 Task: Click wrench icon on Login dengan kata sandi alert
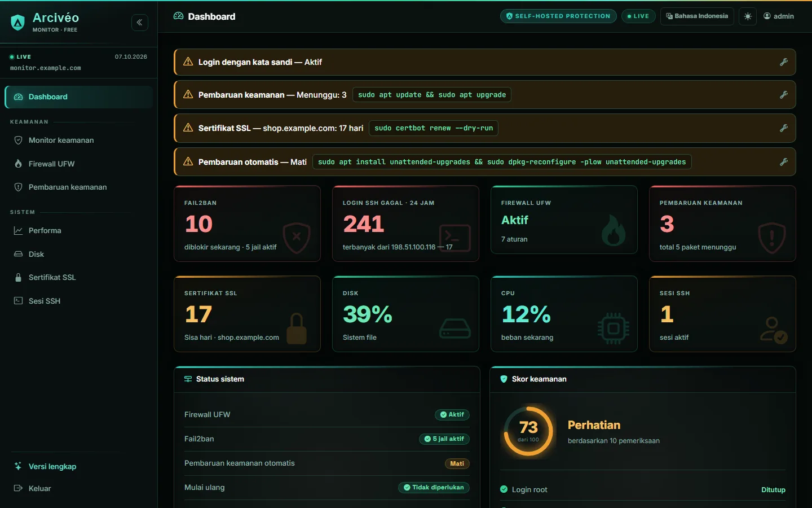[784, 62]
